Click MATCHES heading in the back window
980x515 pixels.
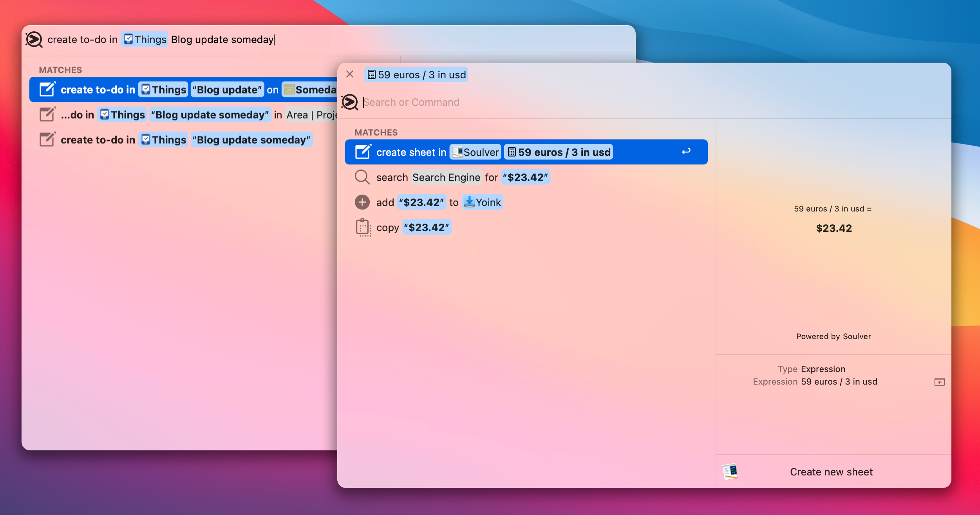[60, 70]
